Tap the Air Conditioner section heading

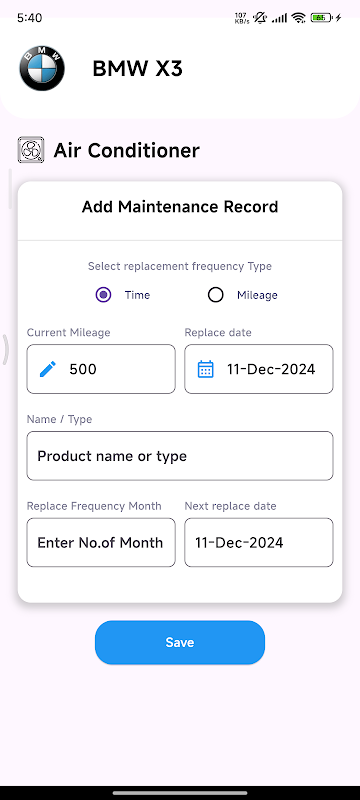pyautogui.click(x=126, y=151)
